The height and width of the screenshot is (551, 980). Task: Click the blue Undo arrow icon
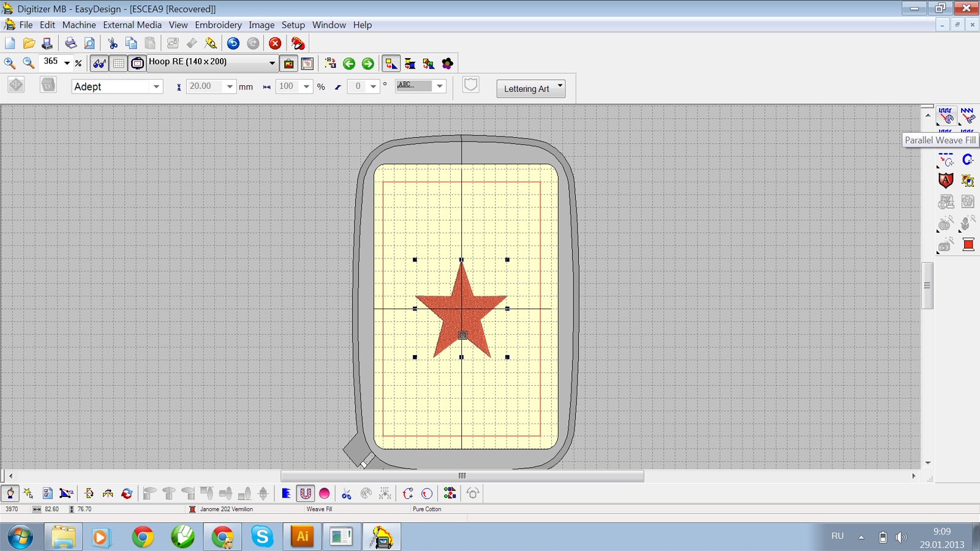pyautogui.click(x=233, y=43)
